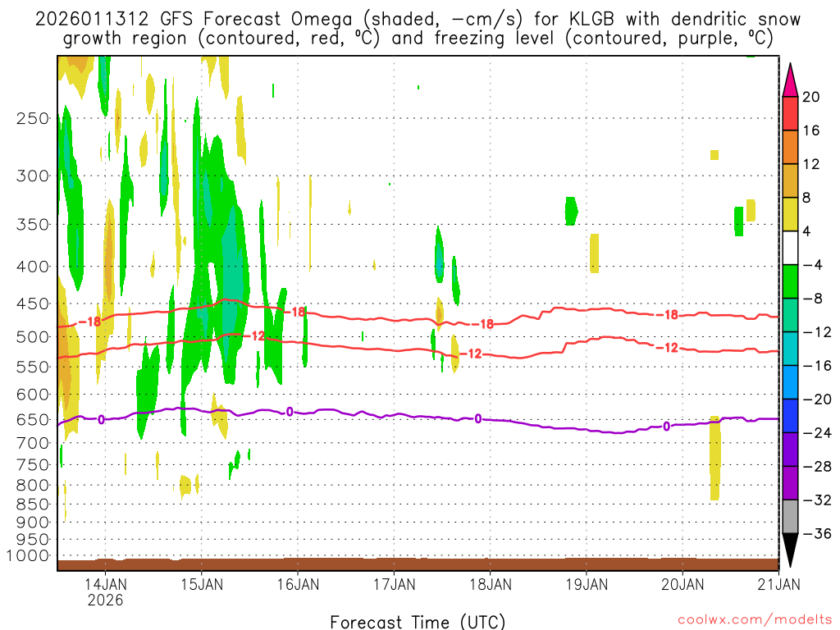Screen dimensions: 840x630
Task: Click the colorbar value label -16
Action: 817,366
